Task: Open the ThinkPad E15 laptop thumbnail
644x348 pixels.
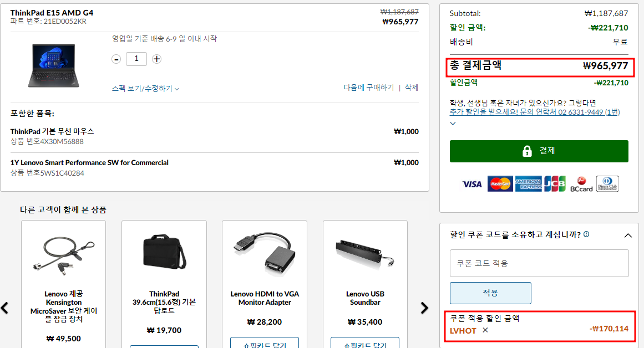Action: point(53,65)
